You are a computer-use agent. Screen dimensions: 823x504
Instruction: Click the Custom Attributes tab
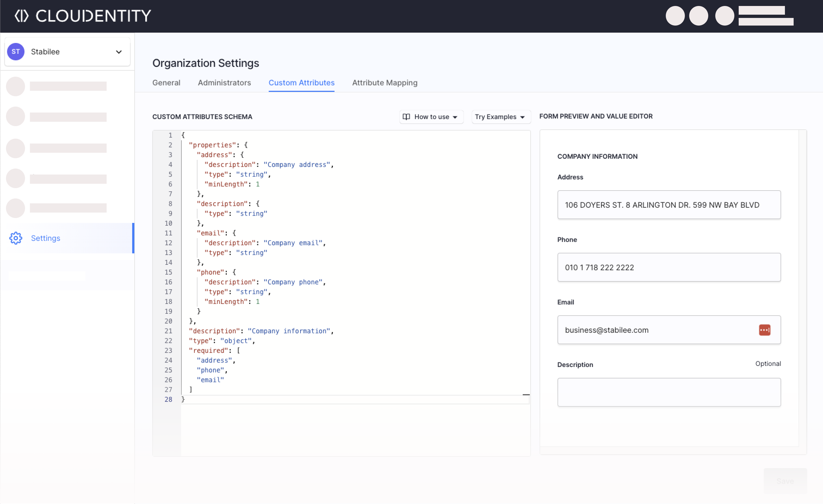(x=301, y=83)
